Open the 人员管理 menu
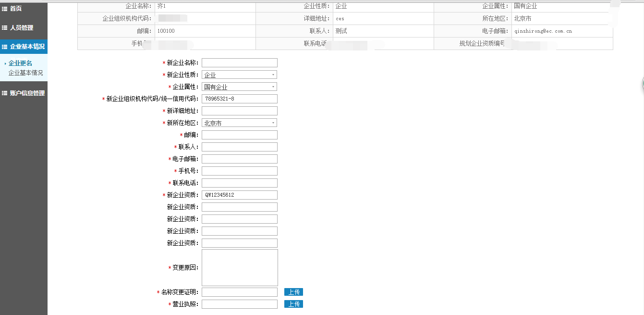The width and height of the screenshot is (644, 315). pos(21,28)
